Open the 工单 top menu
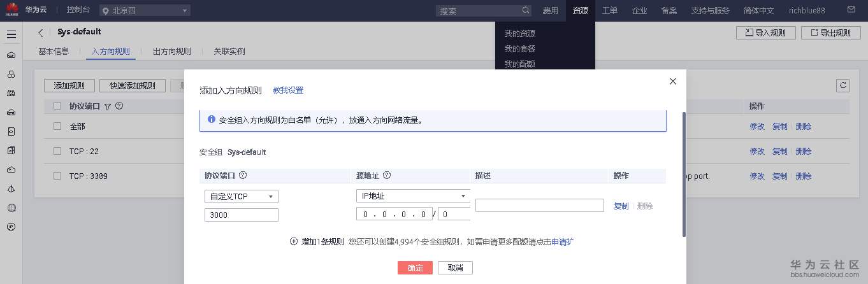 click(610, 11)
